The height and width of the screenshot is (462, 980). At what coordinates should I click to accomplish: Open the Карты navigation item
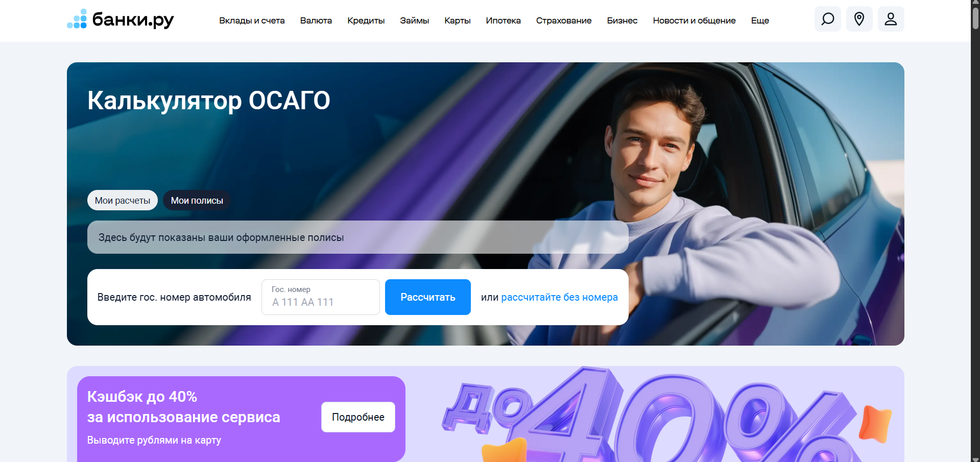coord(457,20)
